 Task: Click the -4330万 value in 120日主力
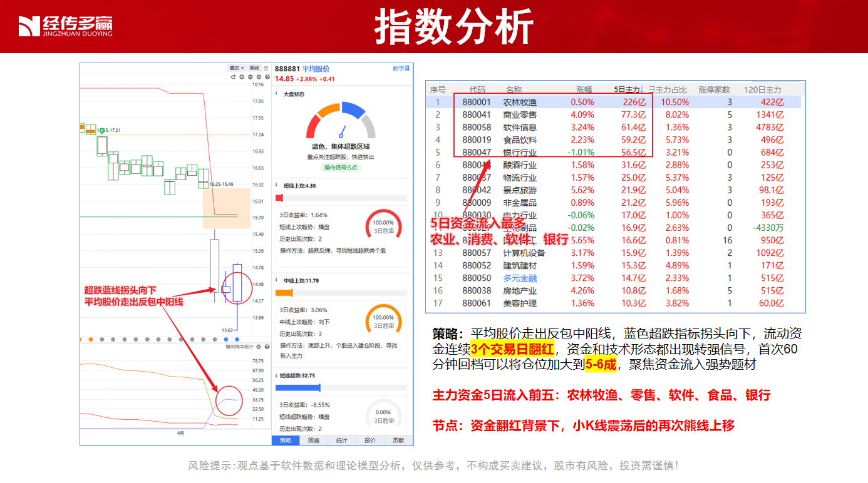coord(768,228)
